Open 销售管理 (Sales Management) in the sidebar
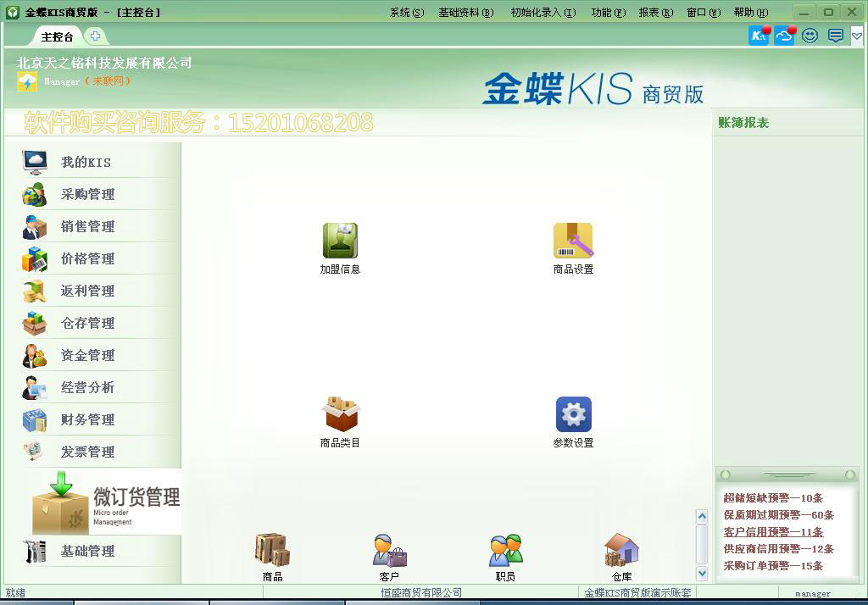The width and height of the screenshot is (868, 605). (x=76, y=226)
